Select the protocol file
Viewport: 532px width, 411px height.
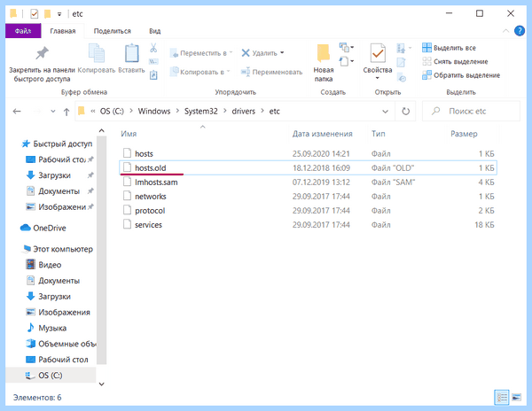point(308,211)
